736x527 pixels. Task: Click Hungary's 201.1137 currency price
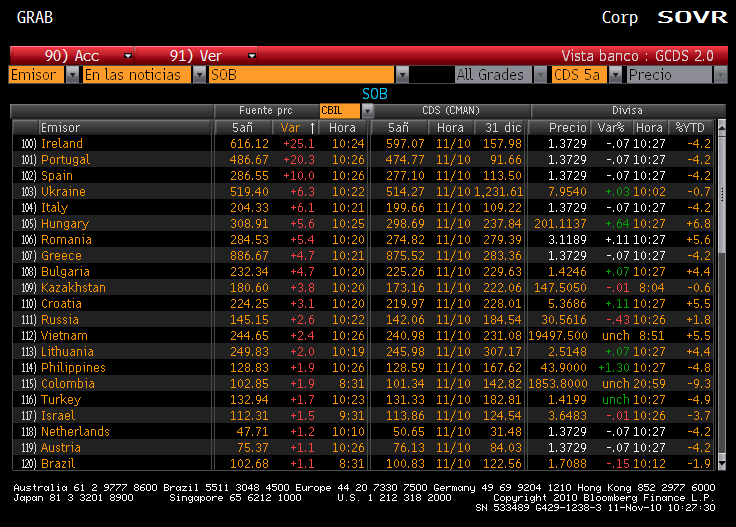click(560, 224)
